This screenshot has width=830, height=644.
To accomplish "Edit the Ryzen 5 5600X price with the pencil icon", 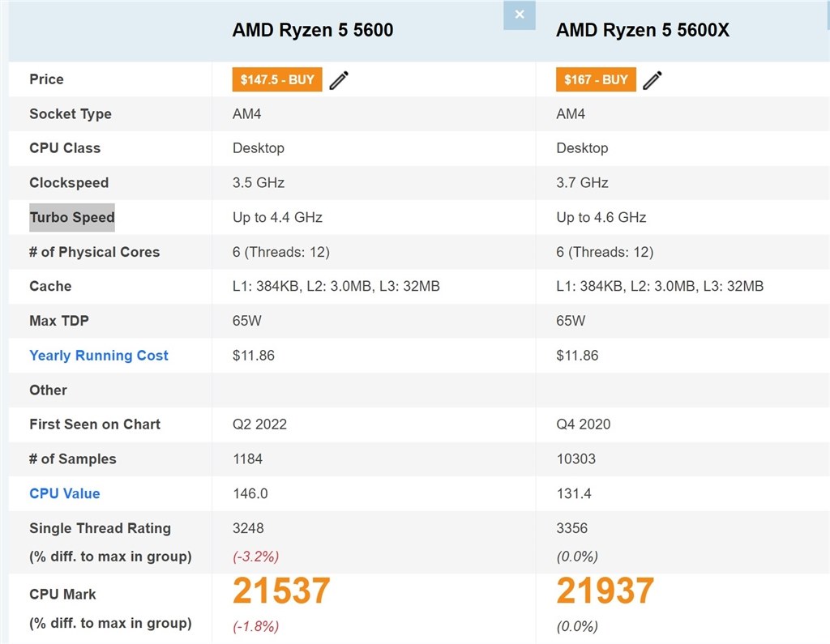I will (652, 80).
